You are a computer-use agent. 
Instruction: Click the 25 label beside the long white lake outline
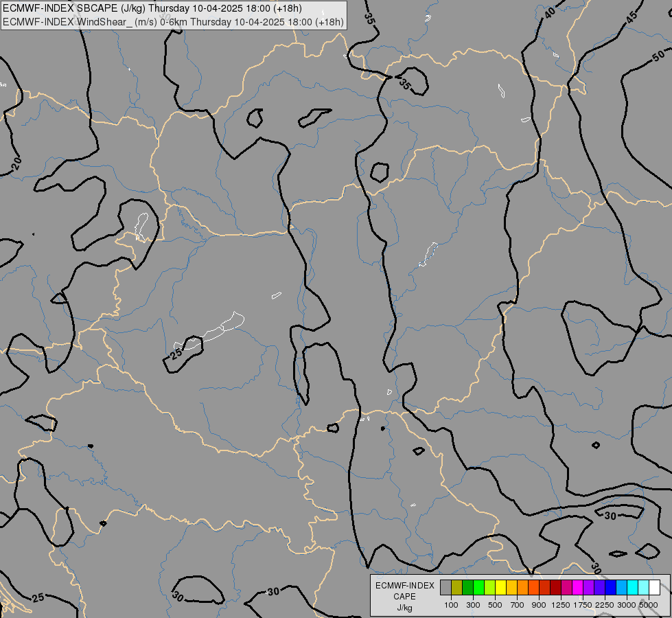tap(176, 354)
